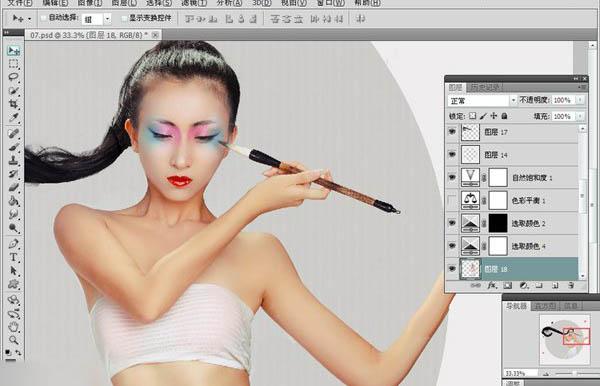Show the 色彩平衡 1 adjustment layer
This screenshot has height=386, width=600.
[x=452, y=200]
